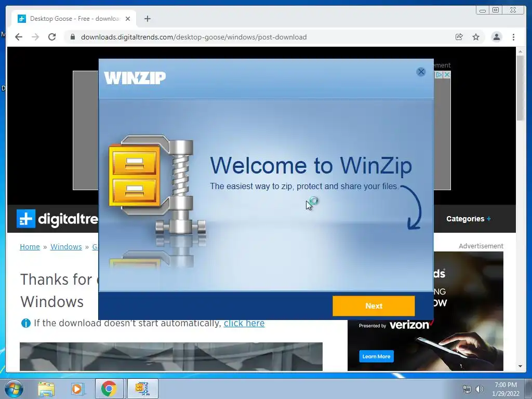
Task: Open the volume speaker tray icon
Action: tap(480, 389)
